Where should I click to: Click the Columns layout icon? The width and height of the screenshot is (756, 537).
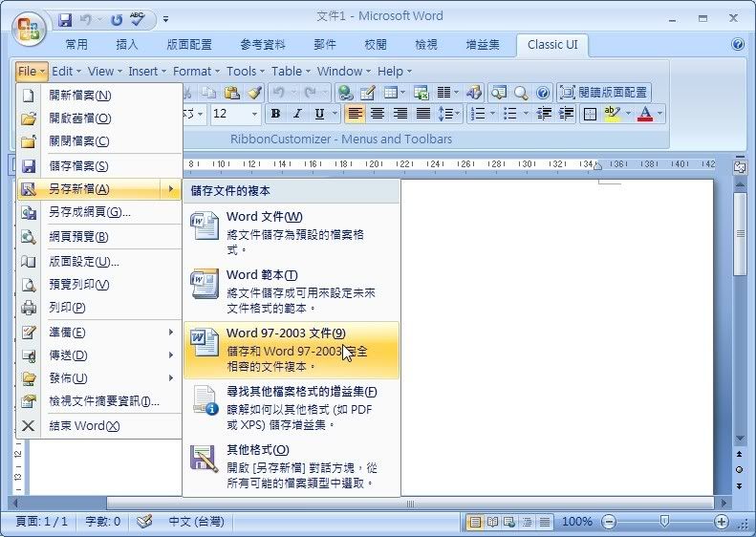pyautogui.click(x=443, y=92)
